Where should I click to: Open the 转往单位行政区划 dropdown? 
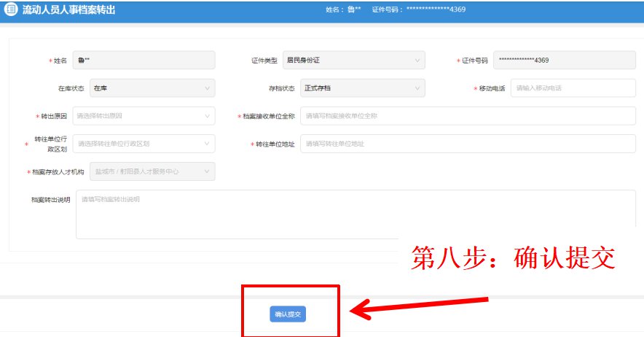tap(144, 144)
